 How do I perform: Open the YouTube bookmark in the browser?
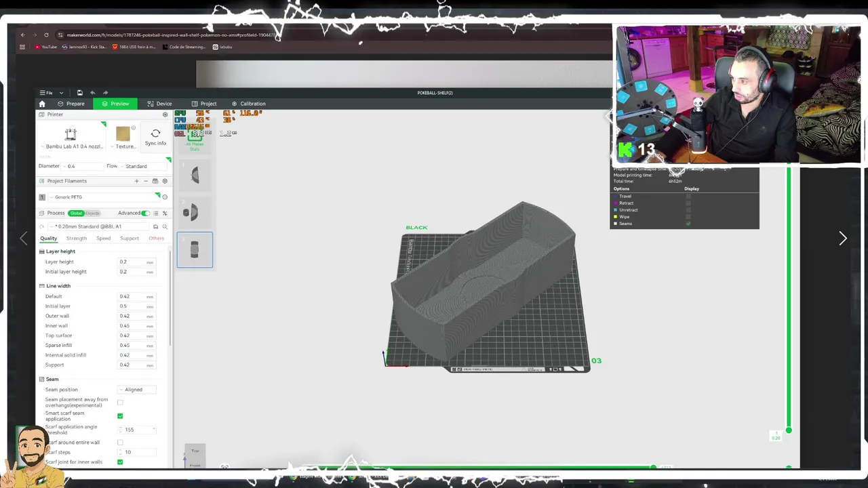click(x=45, y=47)
